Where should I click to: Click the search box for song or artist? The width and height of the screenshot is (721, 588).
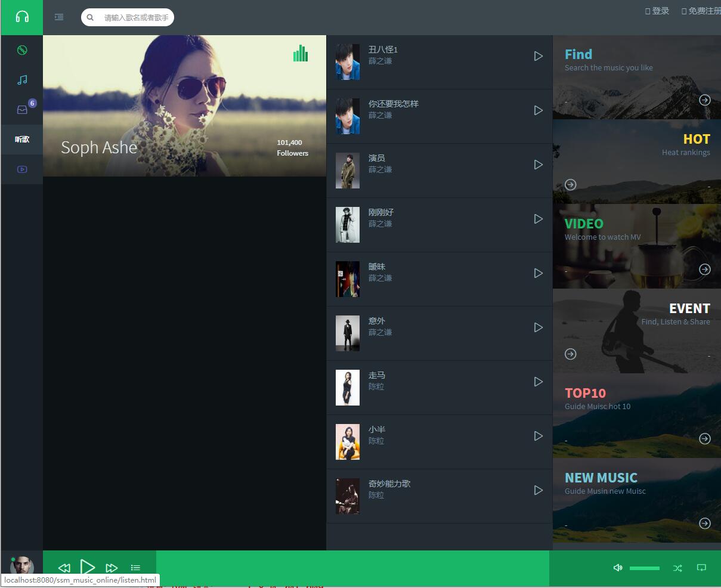(x=128, y=17)
